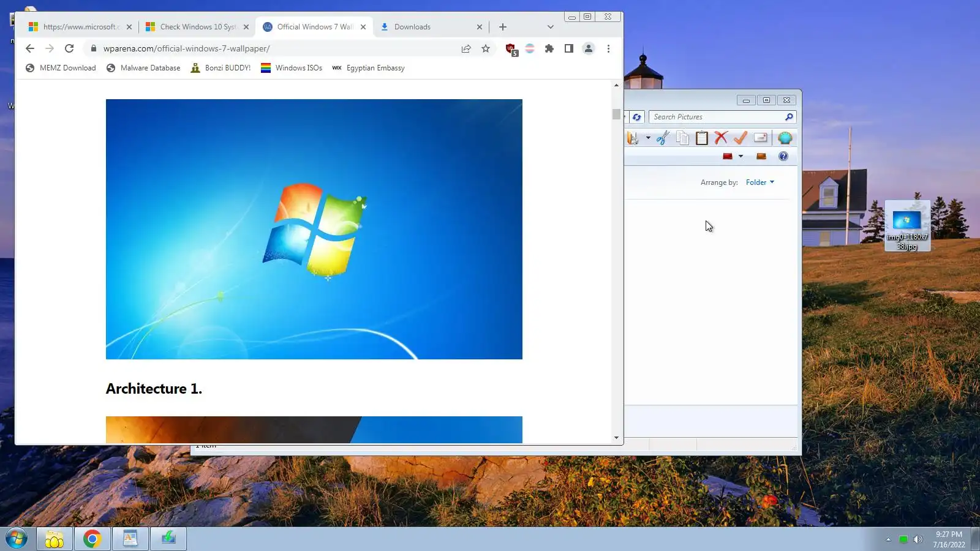Screen dimensions: 980x551
Task: Click the page scrollbar up arrow in Chrome
Action: (616, 85)
